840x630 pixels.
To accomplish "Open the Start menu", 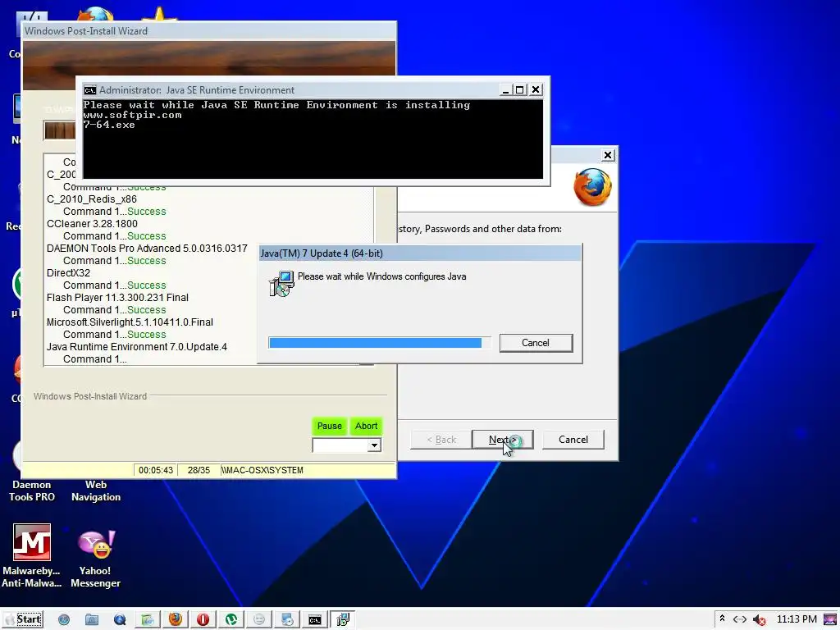I will (x=24, y=619).
